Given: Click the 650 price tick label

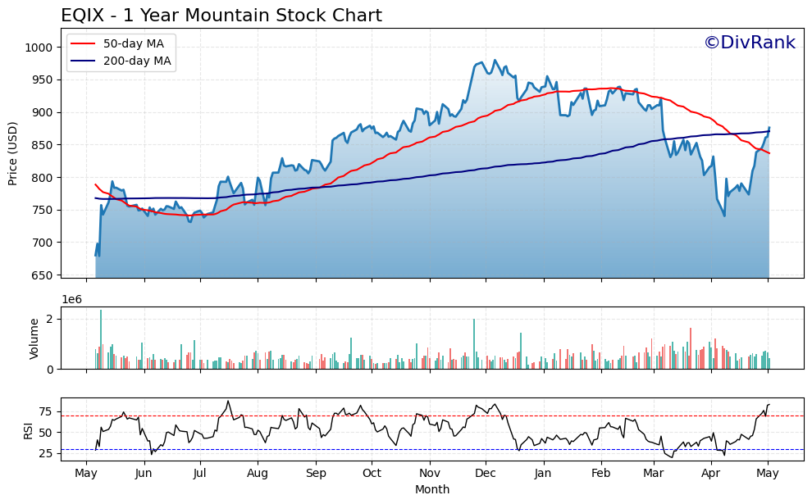Looking at the screenshot, I should tap(43, 275).
